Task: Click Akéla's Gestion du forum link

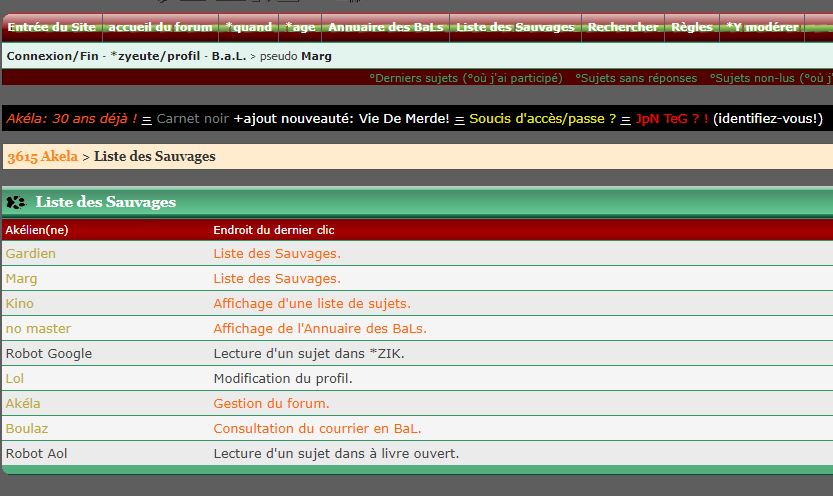Action: click(271, 404)
